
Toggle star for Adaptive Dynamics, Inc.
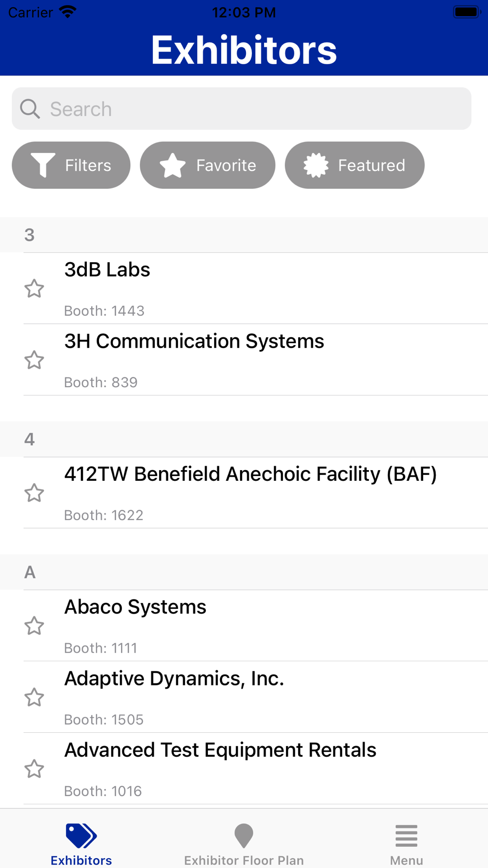[x=34, y=697]
